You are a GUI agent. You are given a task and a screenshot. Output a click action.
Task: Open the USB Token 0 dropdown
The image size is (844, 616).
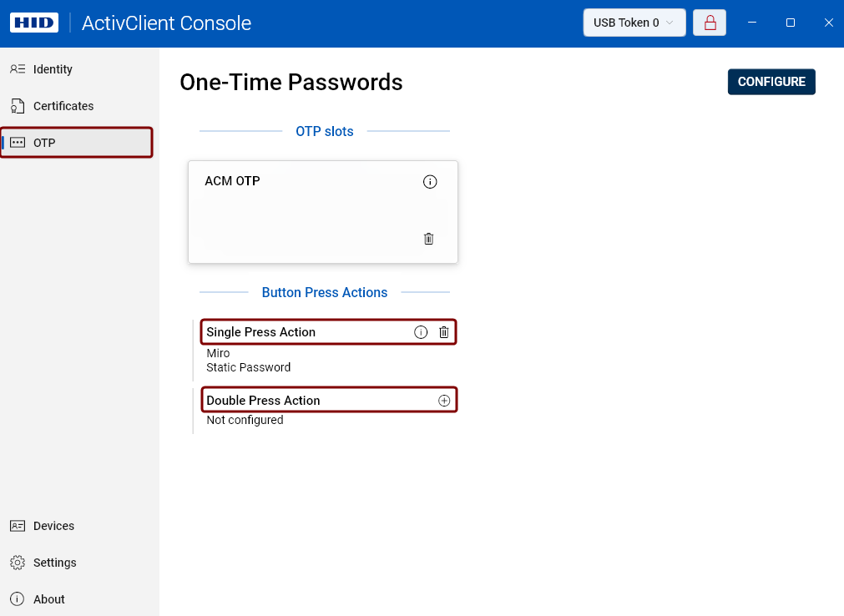(x=634, y=23)
